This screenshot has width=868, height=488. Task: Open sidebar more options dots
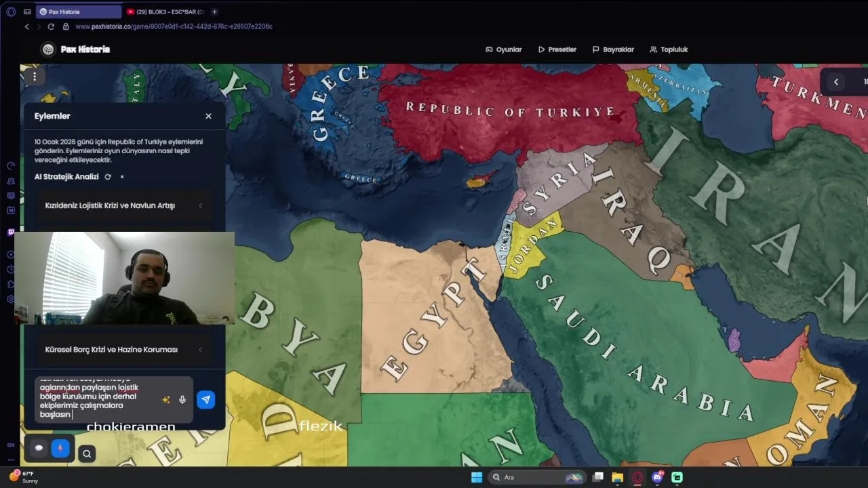tap(11, 459)
